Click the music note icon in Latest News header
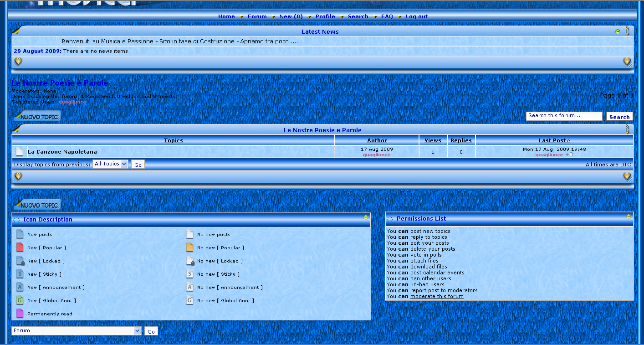Viewport: 644px width, 345px height. (628, 31)
